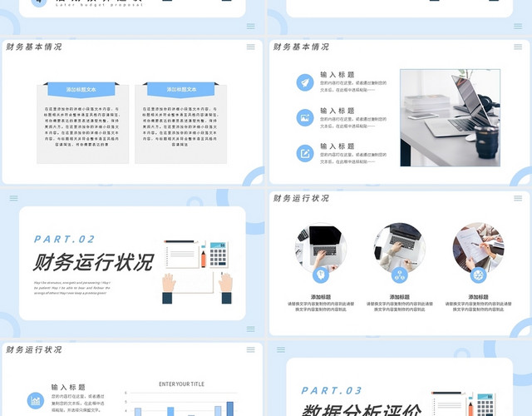Screen dimensions: 532x416
Task: Select the right 添加标题文本 blue banner
Action: click(181, 90)
